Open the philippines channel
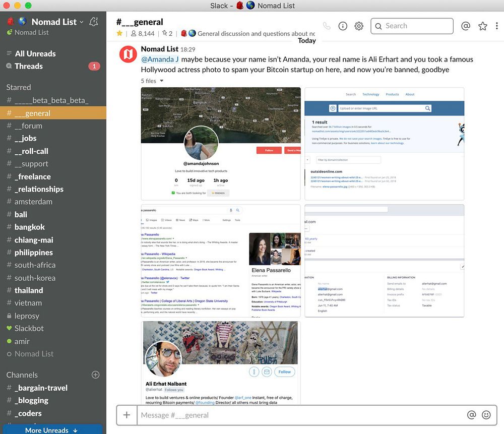 click(53, 253)
